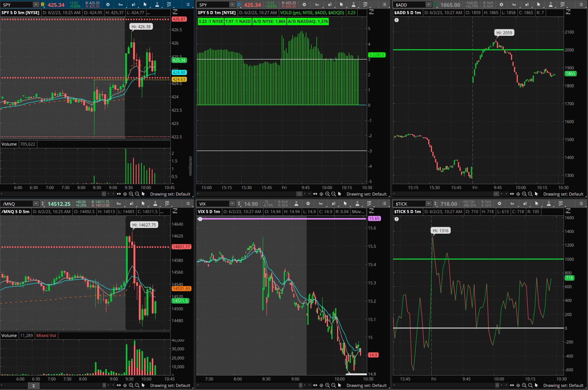
Task: Select drawing pointer tool in SPY 5m panel toolbar
Action: click(145, 5)
